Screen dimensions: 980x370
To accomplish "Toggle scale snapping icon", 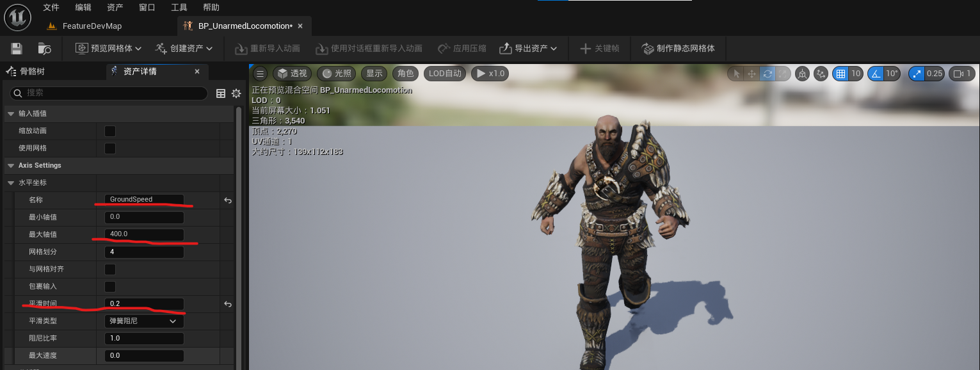I will 917,74.
